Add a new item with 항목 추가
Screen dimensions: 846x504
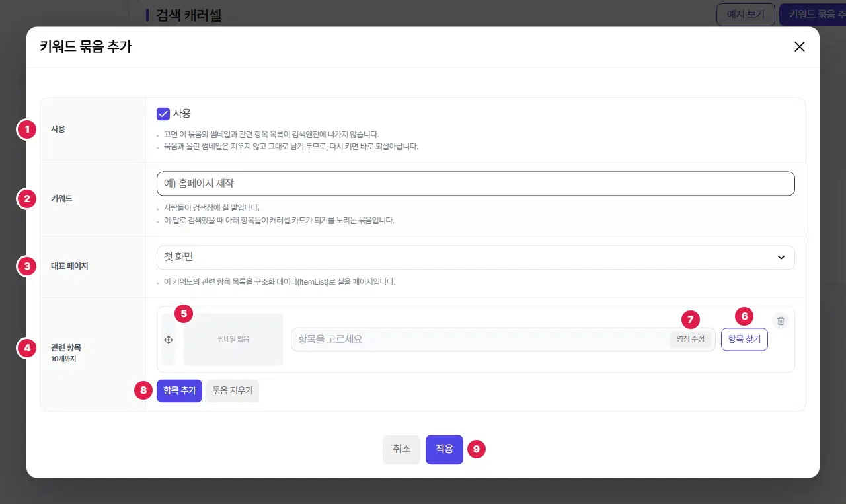coord(179,390)
